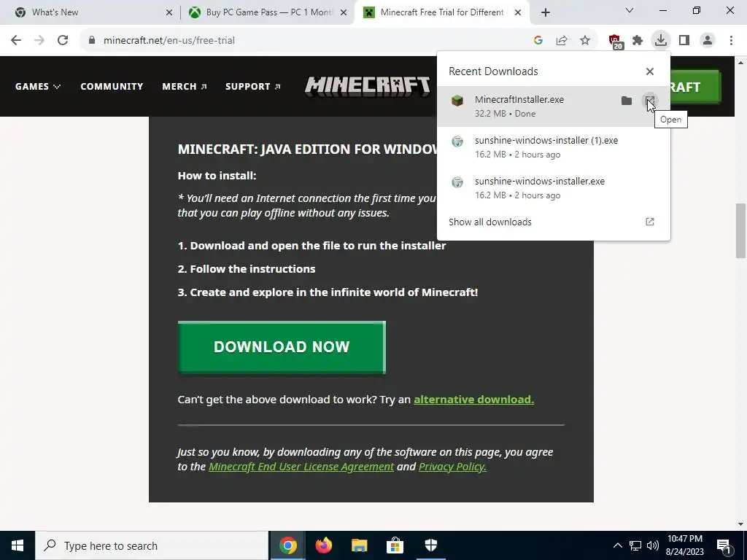Screen dimensions: 747x560
Task: Click the Minecraft logo
Action: 368,86
